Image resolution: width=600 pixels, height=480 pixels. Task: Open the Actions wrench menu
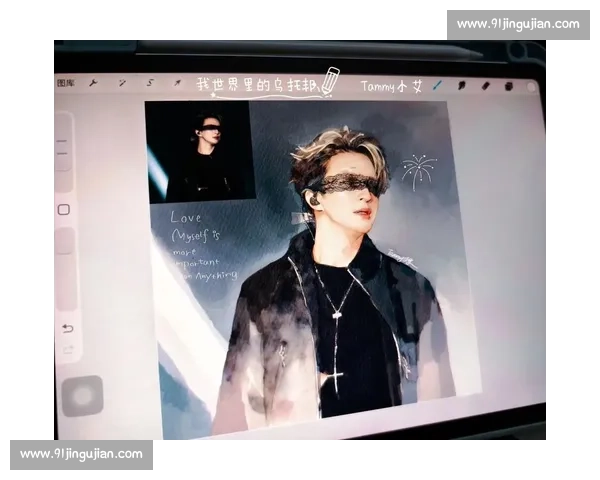coord(93,83)
